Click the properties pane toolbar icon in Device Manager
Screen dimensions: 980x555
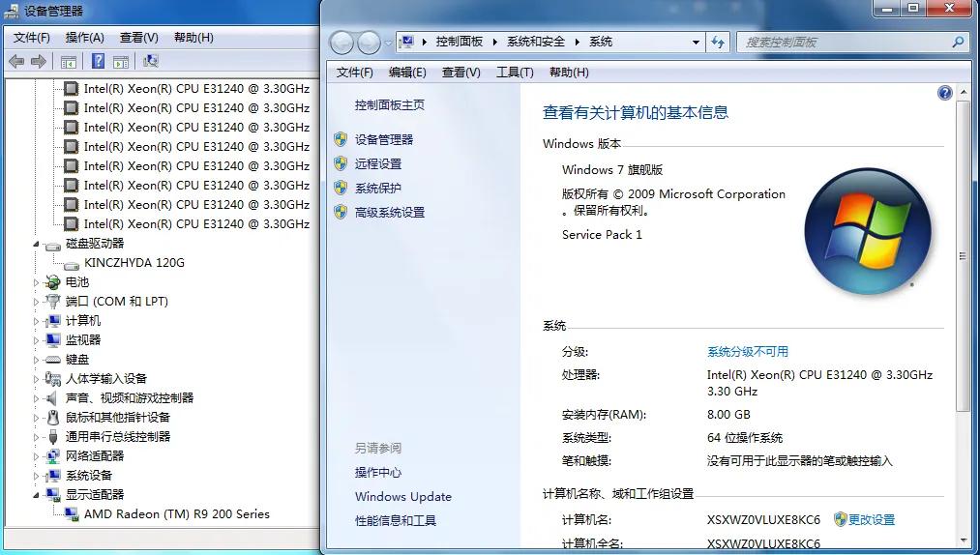pyautogui.click(x=121, y=61)
